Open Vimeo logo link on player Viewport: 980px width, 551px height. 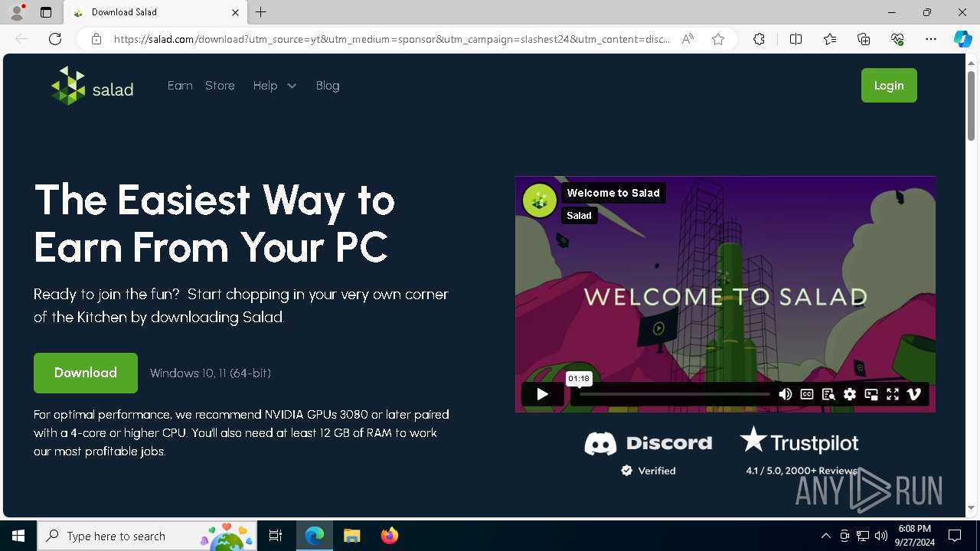point(913,394)
